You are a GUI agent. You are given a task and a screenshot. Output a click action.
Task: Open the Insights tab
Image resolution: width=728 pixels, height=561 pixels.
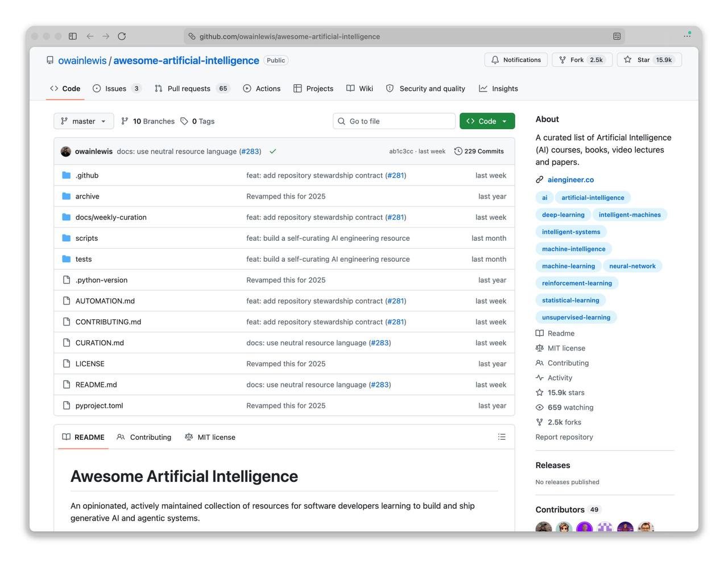499,89
